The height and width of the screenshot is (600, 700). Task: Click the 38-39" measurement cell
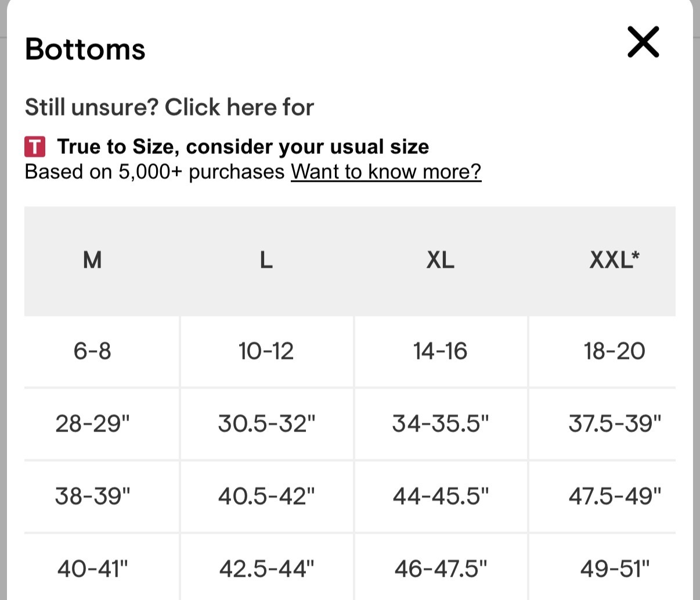coord(93,497)
